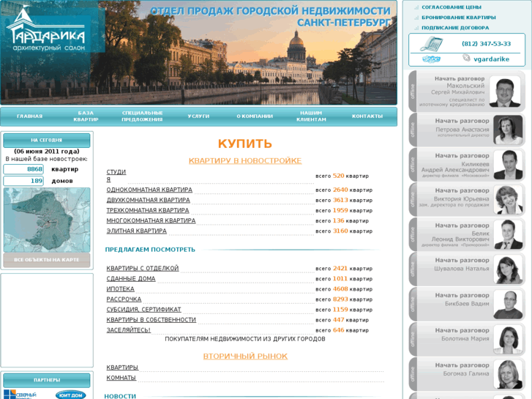Click photo of Богомаз Галина

[x=508, y=375]
